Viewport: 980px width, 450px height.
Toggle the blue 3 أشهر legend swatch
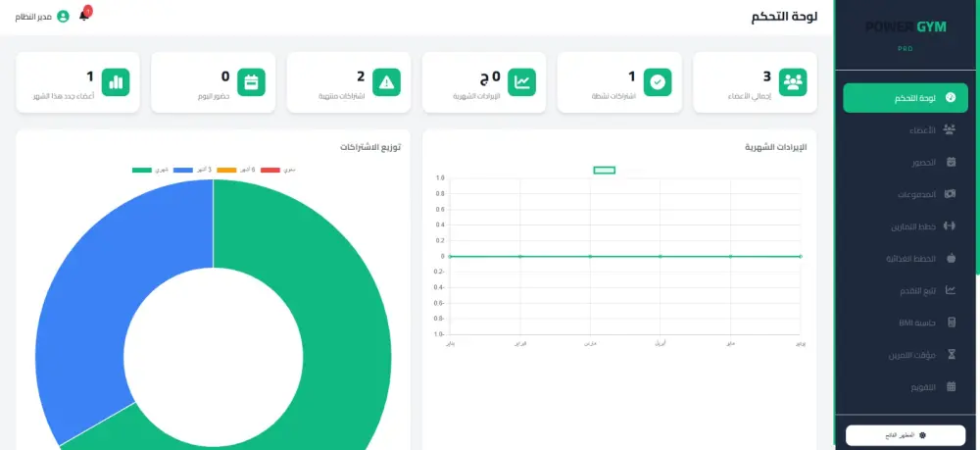click(182, 170)
